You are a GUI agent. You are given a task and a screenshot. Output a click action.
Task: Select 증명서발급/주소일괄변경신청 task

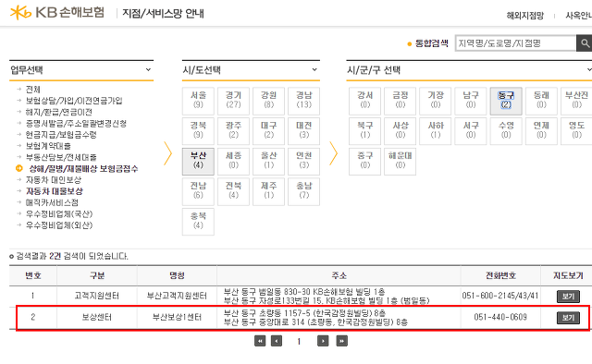76,124
